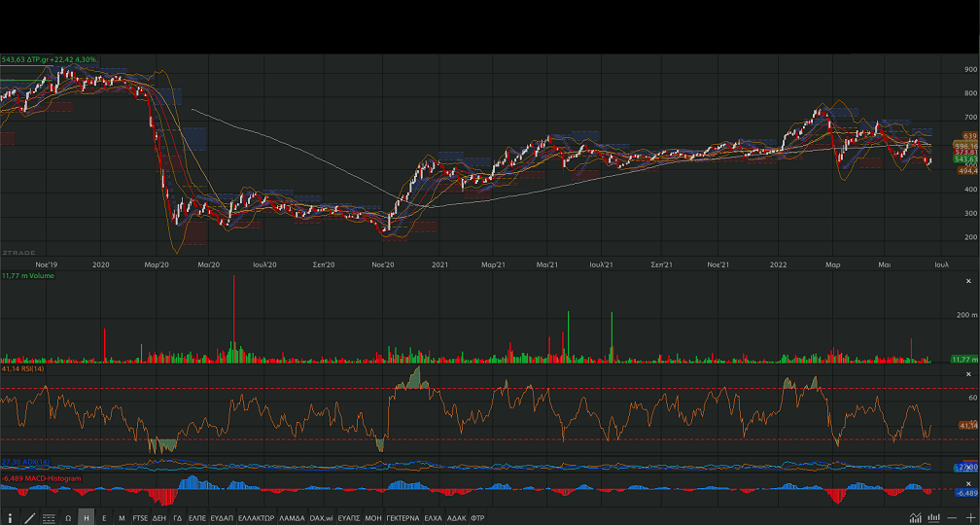980x525 pixels.
Task: Open the FTSE symbol tab
Action: tap(140, 518)
